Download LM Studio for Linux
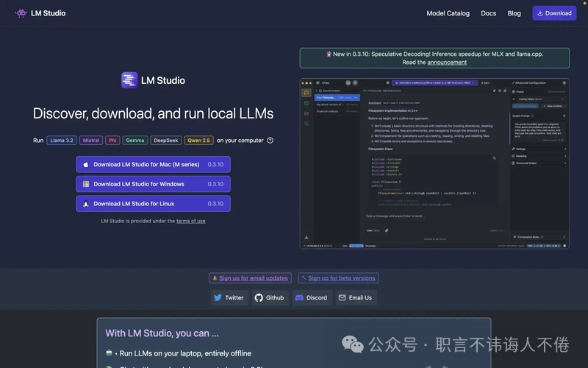This screenshot has height=368, width=588. pyautogui.click(x=153, y=204)
